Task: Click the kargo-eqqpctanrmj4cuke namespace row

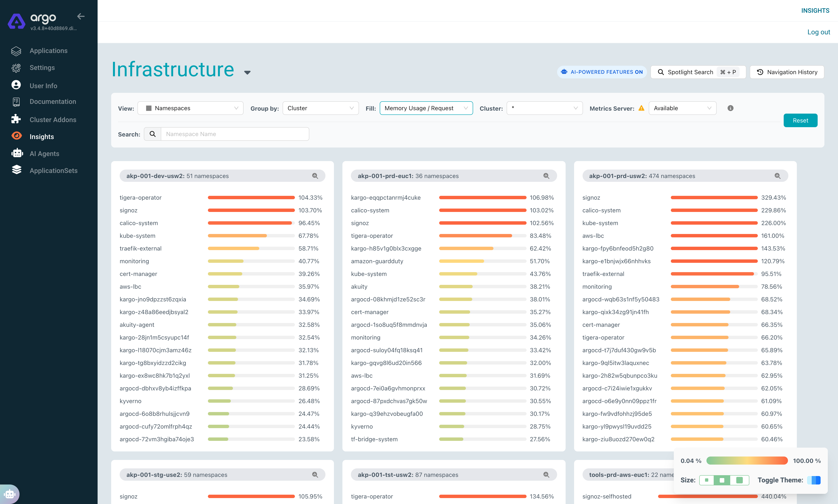Action: pyautogui.click(x=454, y=198)
